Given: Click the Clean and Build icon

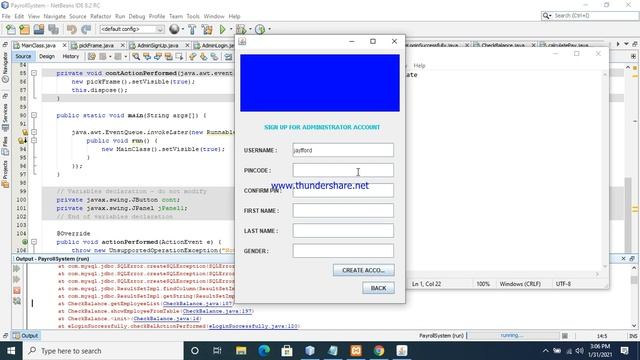Looking at the screenshot, I should pos(207,29).
